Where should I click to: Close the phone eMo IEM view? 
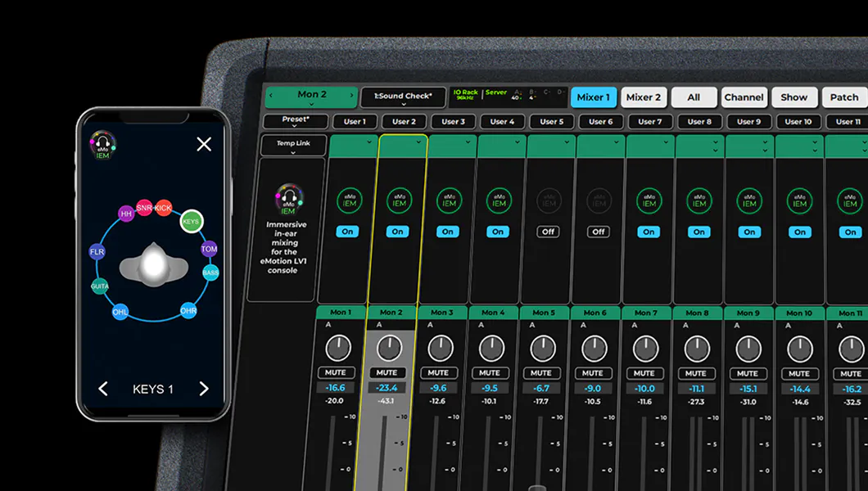point(204,144)
